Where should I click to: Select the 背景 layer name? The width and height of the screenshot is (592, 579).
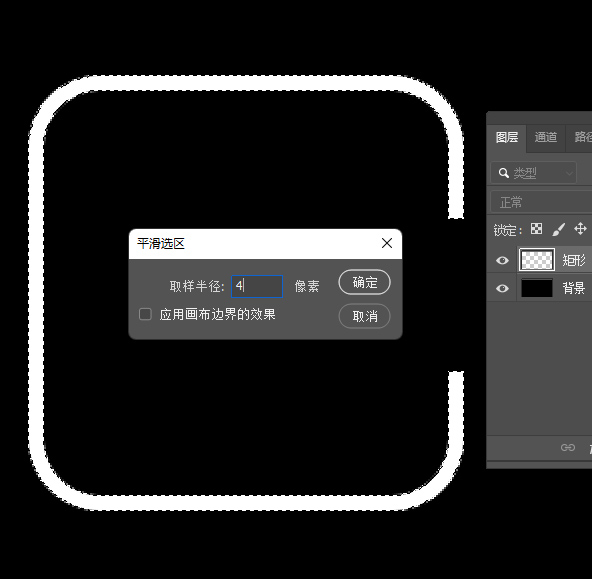(x=574, y=288)
